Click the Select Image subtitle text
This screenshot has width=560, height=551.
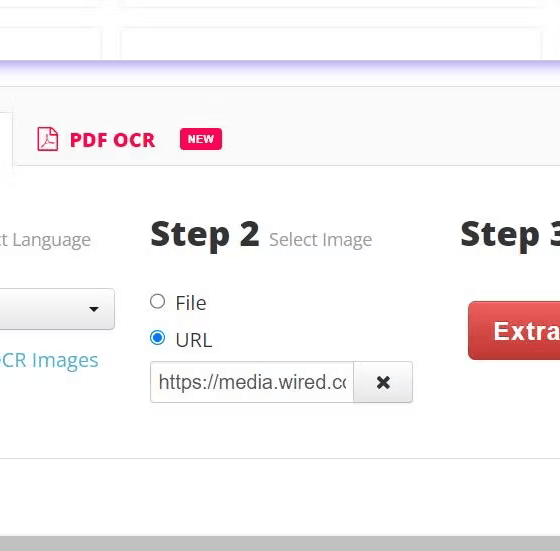pos(320,240)
